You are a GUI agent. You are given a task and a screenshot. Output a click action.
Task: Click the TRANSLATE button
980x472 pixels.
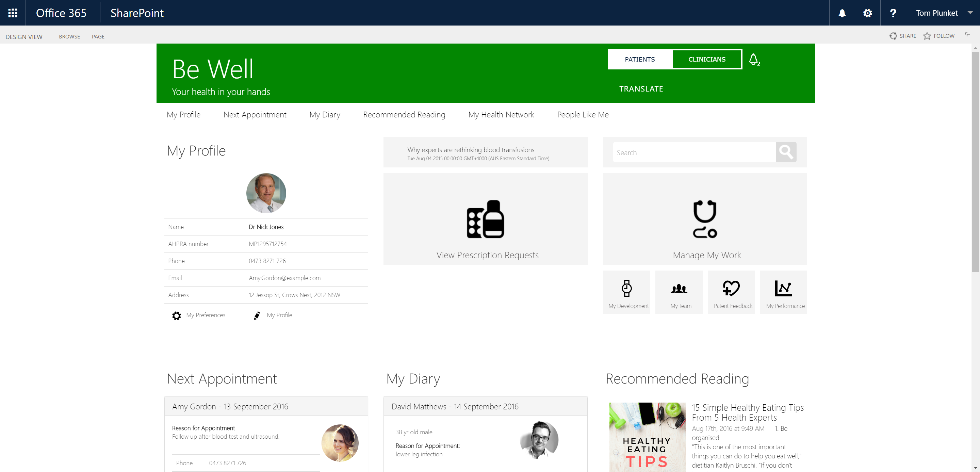641,88
